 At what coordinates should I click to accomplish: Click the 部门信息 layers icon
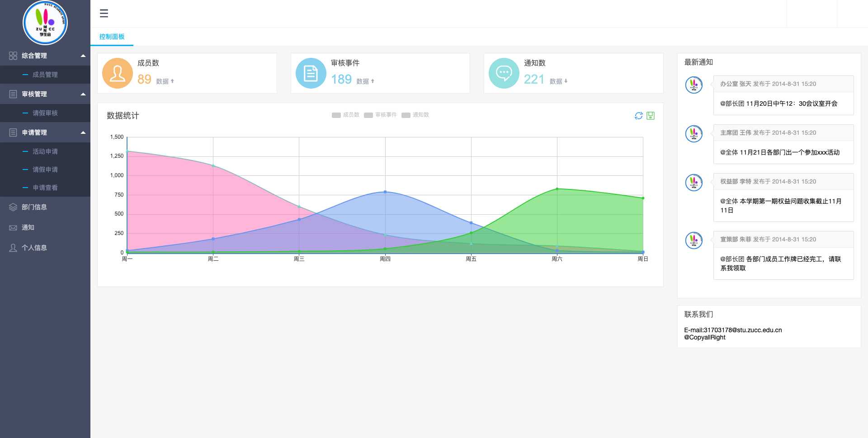tap(13, 207)
